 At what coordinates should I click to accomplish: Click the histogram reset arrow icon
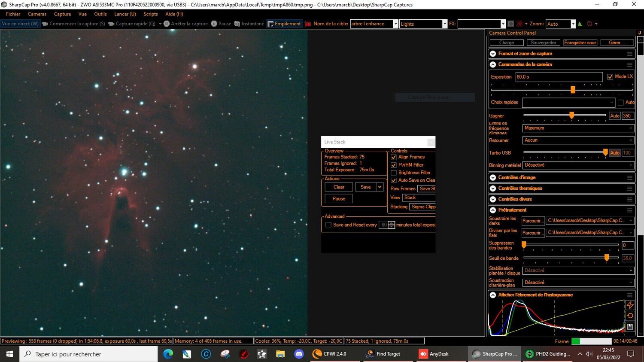point(630,315)
